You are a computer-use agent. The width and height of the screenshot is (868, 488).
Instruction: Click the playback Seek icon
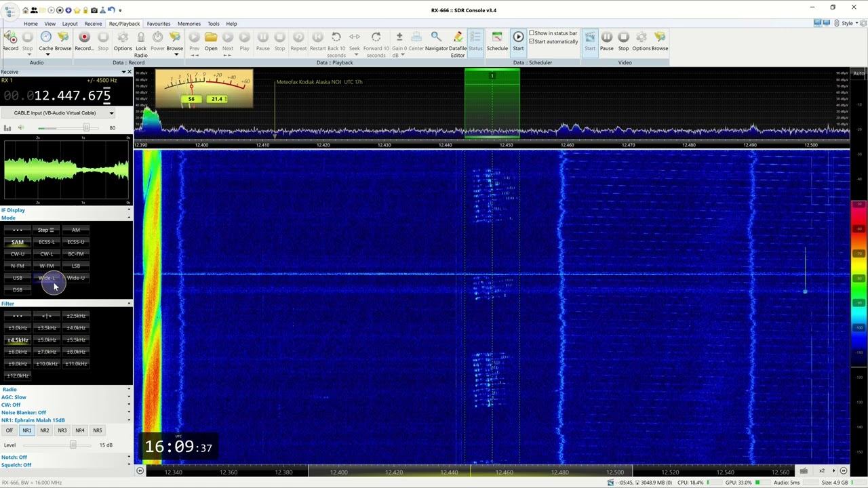355,37
